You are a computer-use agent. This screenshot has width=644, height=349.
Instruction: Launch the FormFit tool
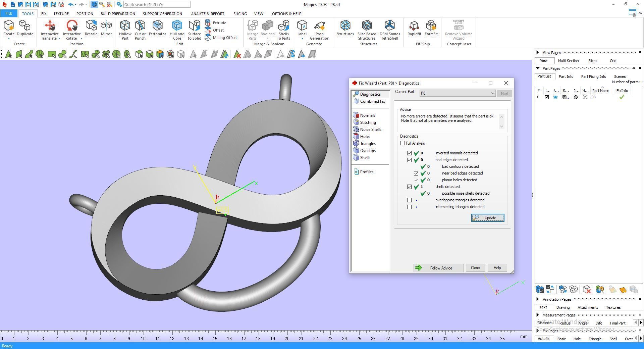(x=431, y=28)
